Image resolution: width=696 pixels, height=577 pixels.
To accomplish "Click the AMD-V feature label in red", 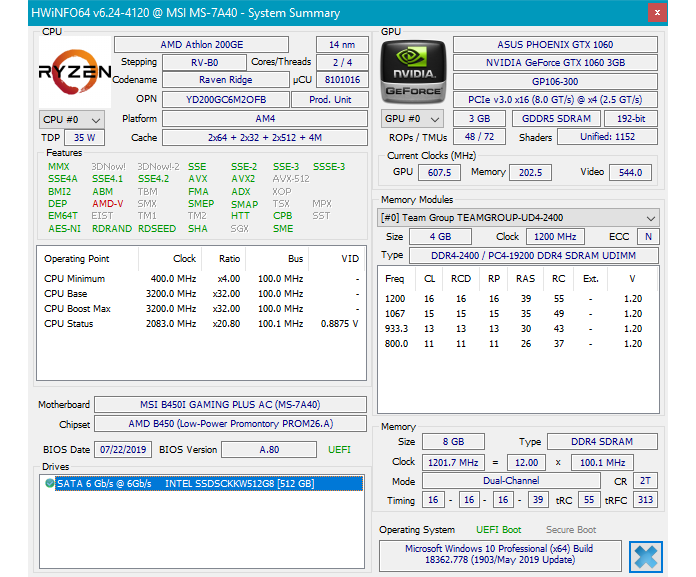I will (x=107, y=204).
